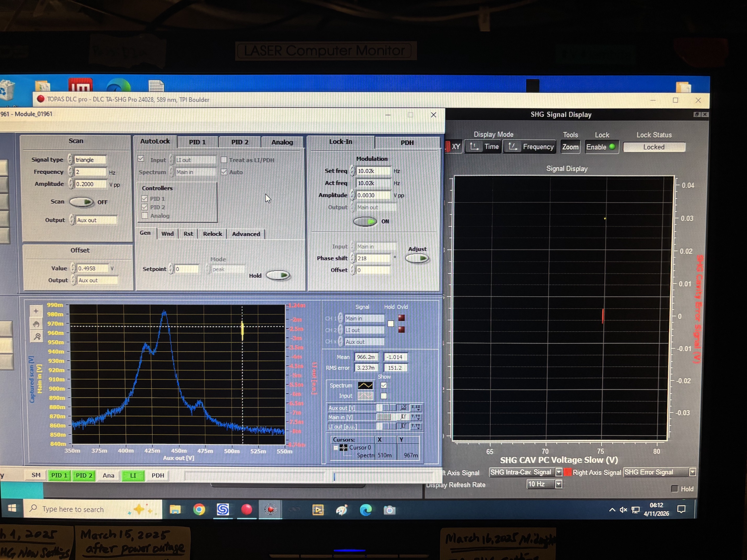Click the CH 1 red overload indicator
This screenshot has height=560, width=747.
(x=401, y=318)
